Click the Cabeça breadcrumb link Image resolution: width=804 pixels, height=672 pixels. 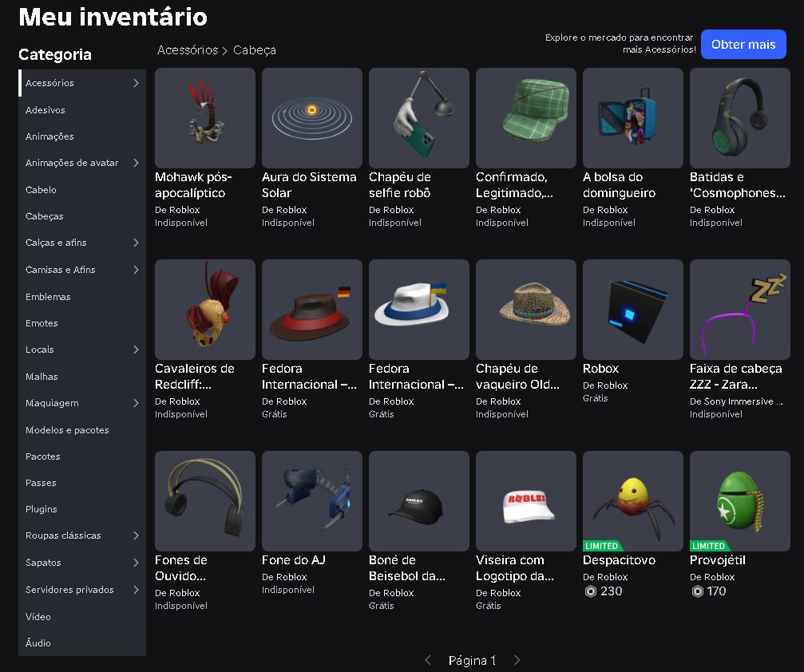click(255, 50)
